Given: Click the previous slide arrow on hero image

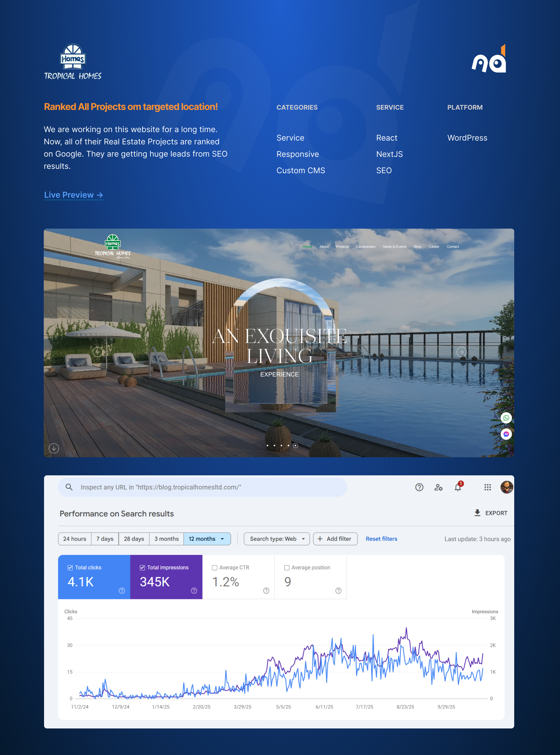Looking at the screenshot, I should [x=98, y=352].
